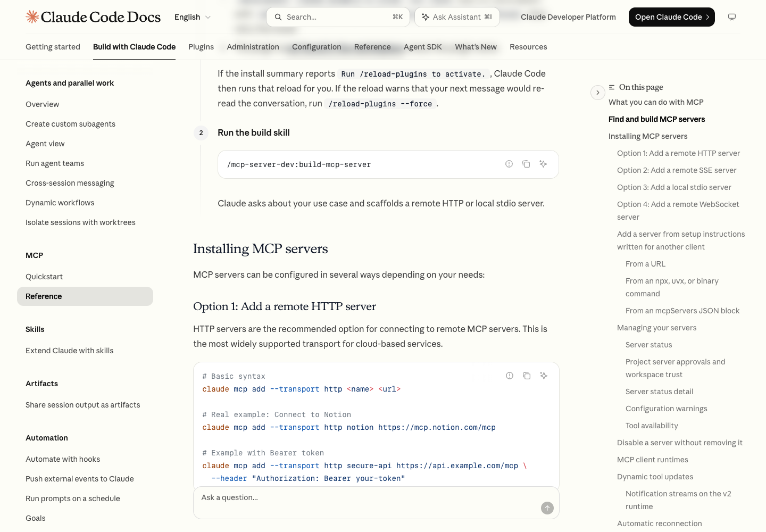Report an issue with the HTTP transport code block
766x532 pixels.
510,376
